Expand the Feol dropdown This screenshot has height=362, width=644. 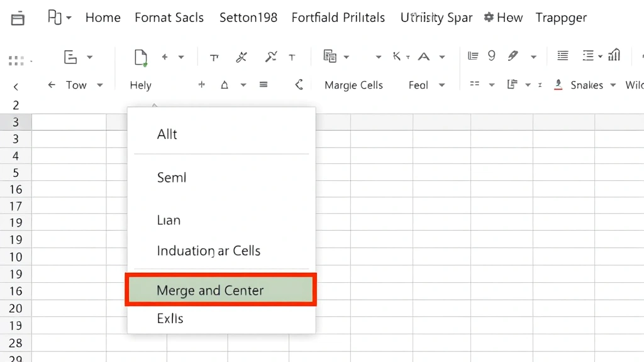click(x=442, y=84)
